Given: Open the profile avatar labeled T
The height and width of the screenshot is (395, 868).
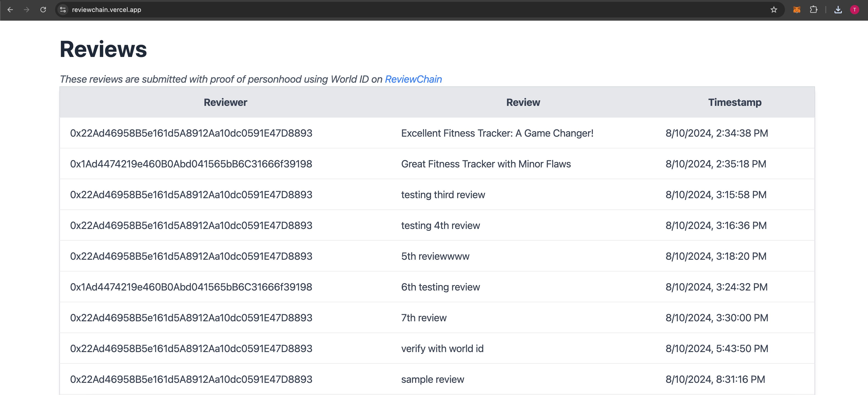Looking at the screenshot, I should click(854, 10).
